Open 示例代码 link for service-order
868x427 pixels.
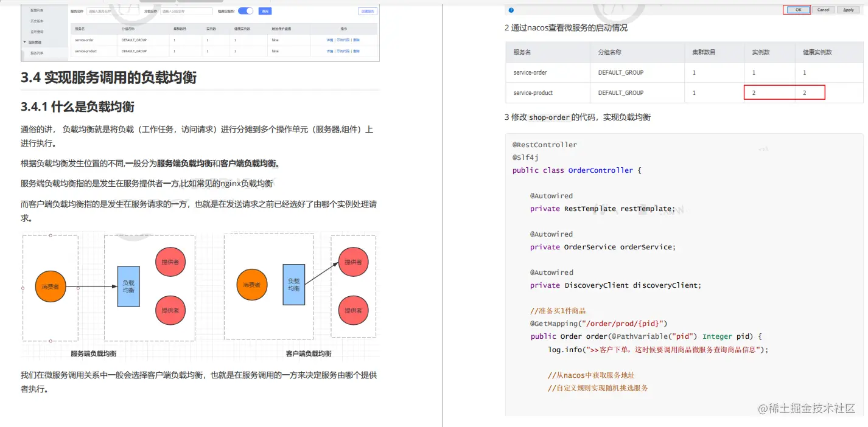[343, 40]
